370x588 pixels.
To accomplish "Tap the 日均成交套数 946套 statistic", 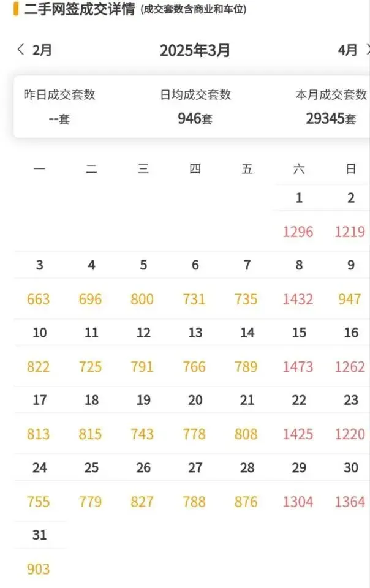I will coord(195,107).
